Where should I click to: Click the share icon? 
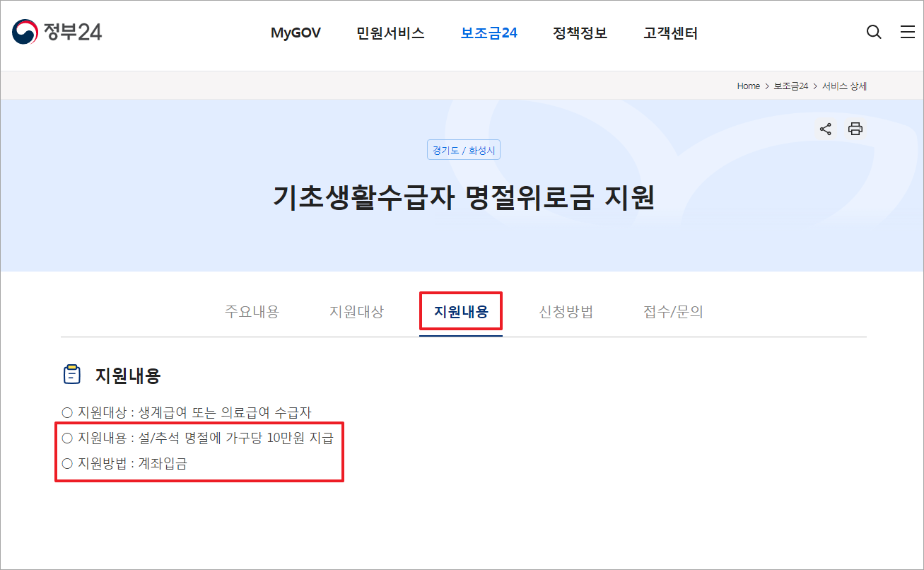coord(825,129)
